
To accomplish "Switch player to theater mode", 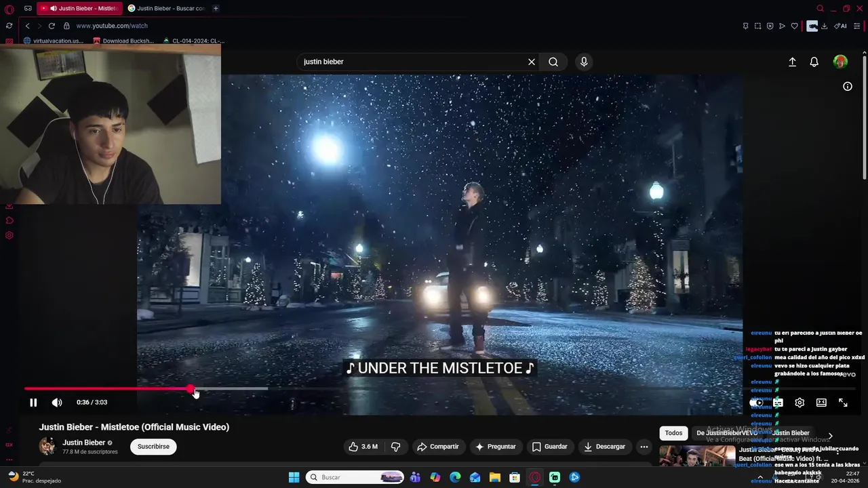I will click(821, 403).
